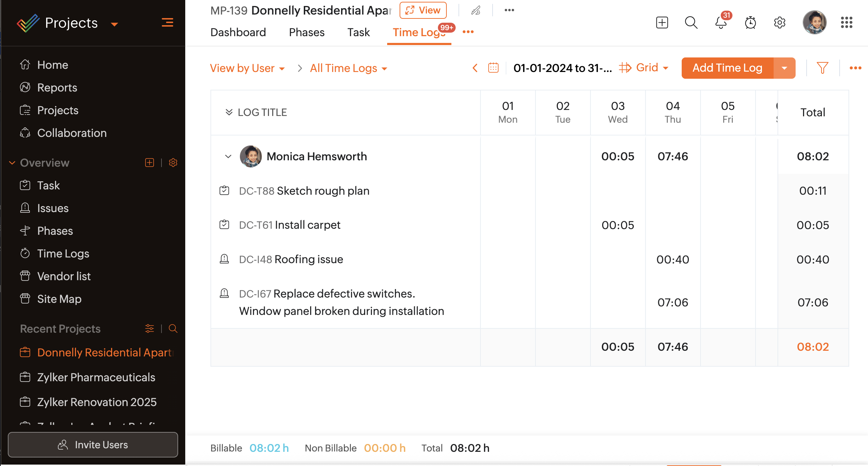Click the global search magnifier icon
Image resolution: width=868 pixels, height=466 pixels.
coord(691,23)
